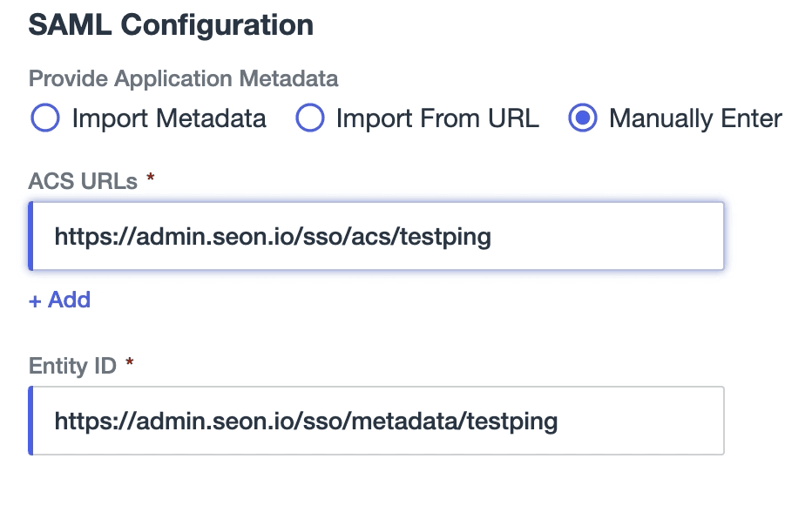Image resolution: width=812 pixels, height=526 pixels.
Task: Focus the ACS URLs input field
Action: click(376, 236)
